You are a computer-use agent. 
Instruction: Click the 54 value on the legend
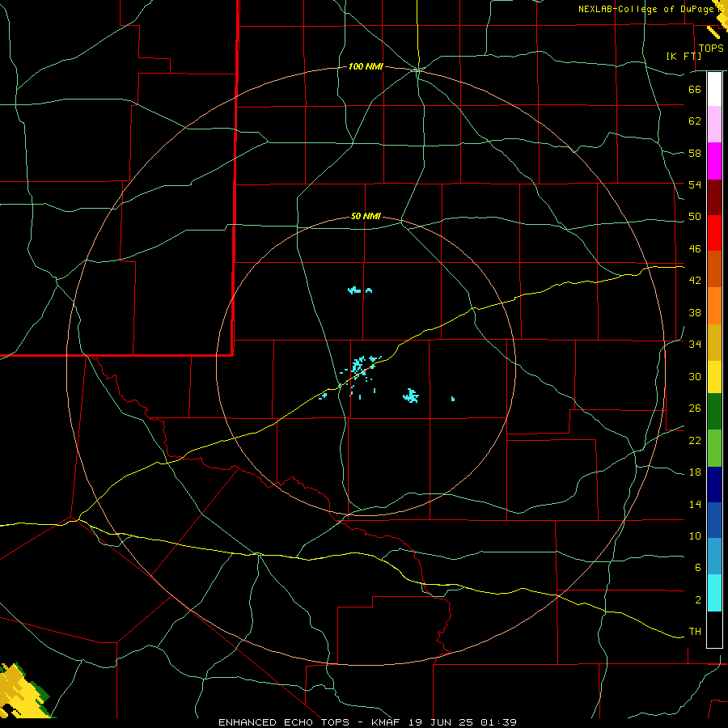[695, 184]
